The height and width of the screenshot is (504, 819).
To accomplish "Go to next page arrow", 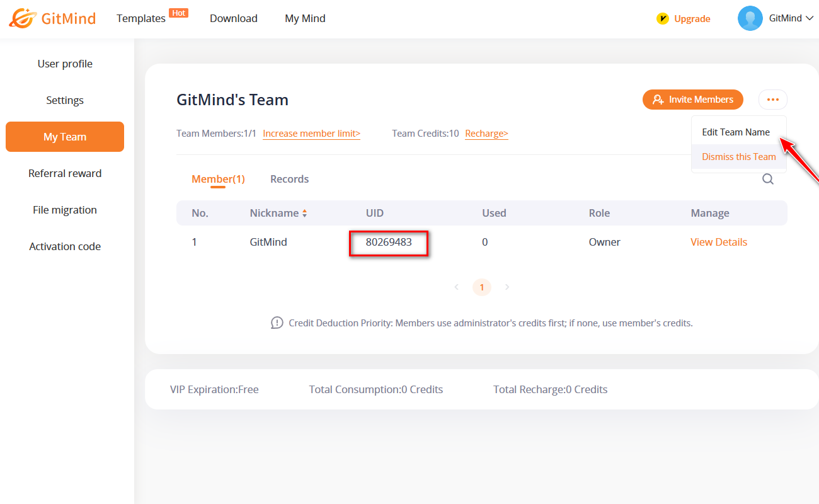I will pyautogui.click(x=507, y=287).
